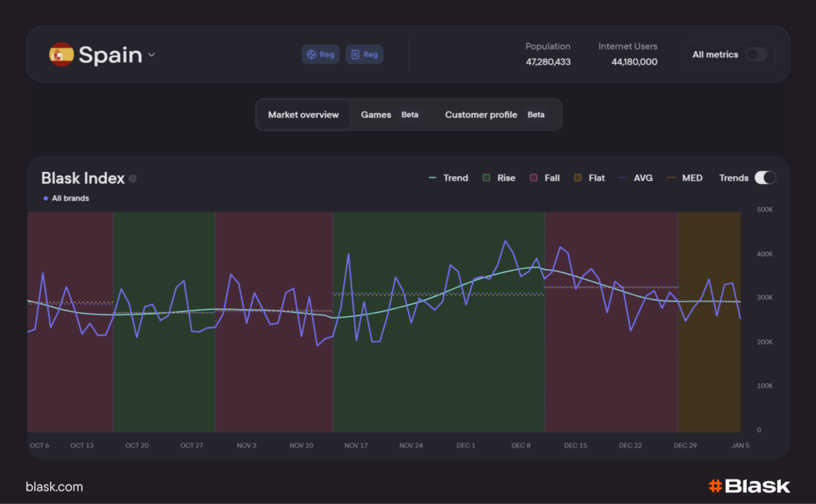Click the Spain flag icon
Image resolution: width=816 pixels, height=504 pixels.
[x=61, y=55]
